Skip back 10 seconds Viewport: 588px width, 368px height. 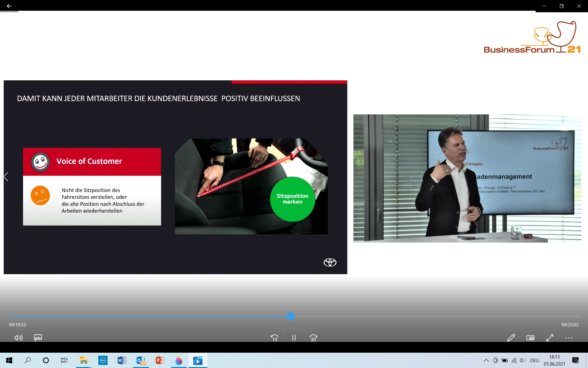[274, 338]
